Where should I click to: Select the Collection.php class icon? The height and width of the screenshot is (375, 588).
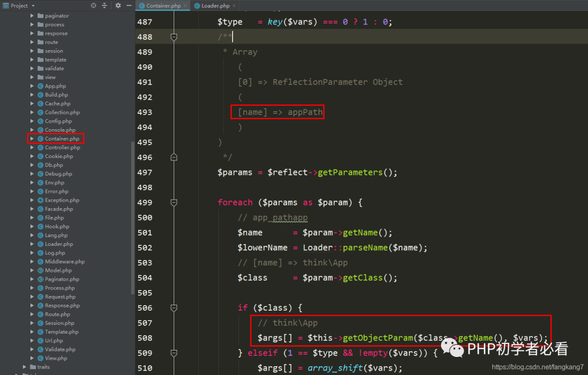40,112
